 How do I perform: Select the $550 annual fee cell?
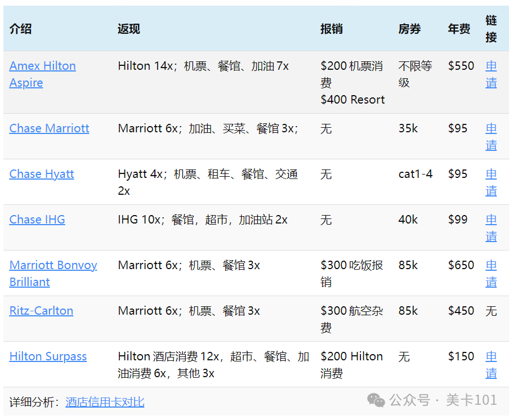coord(461,66)
